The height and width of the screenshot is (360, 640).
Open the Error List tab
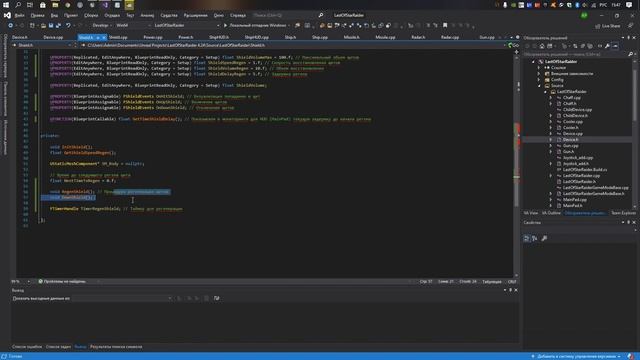pyautogui.click(x=27, y=347)
